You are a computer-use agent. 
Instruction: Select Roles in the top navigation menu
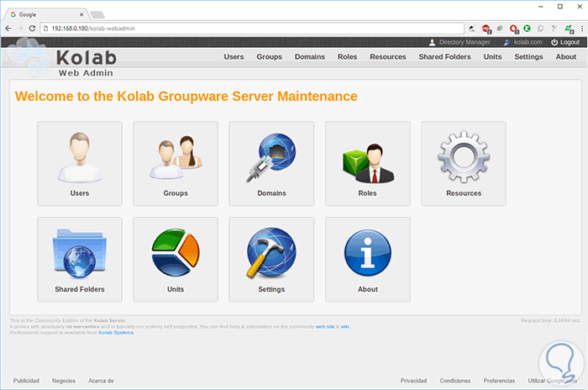click(347, 56)
